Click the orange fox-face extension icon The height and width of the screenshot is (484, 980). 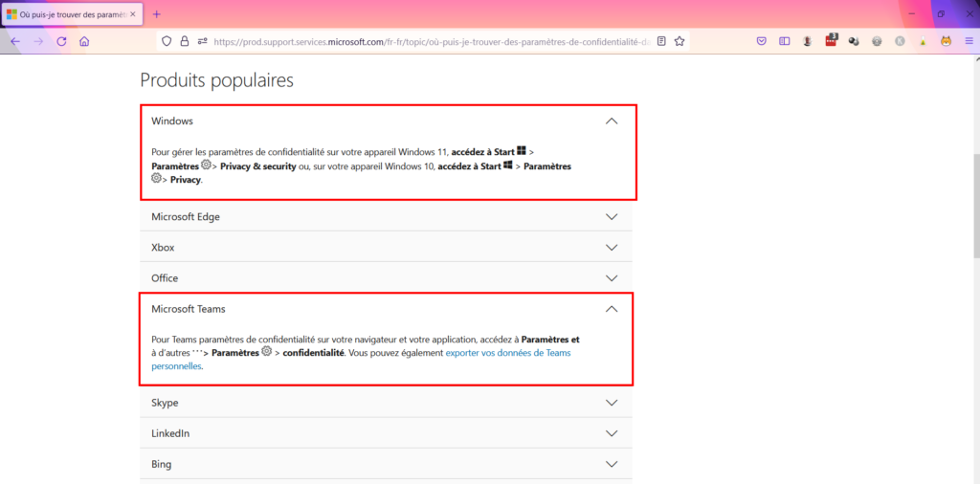(x=947, y=42)
